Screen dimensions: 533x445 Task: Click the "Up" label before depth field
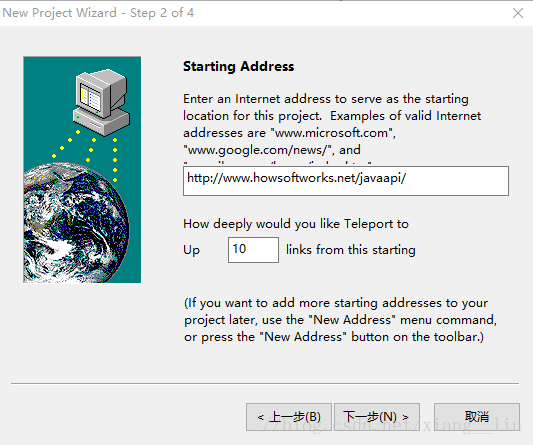(x=192, y=251)
